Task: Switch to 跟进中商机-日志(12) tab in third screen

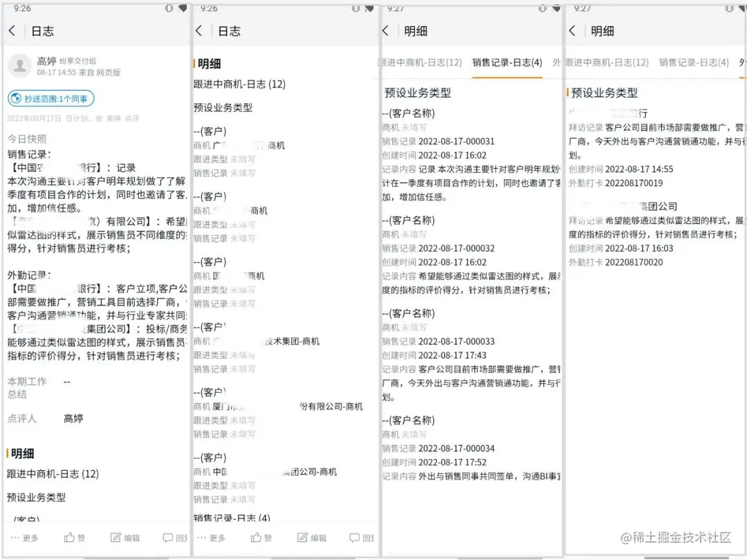Action: pyautogui.click(x=421, y=62)
